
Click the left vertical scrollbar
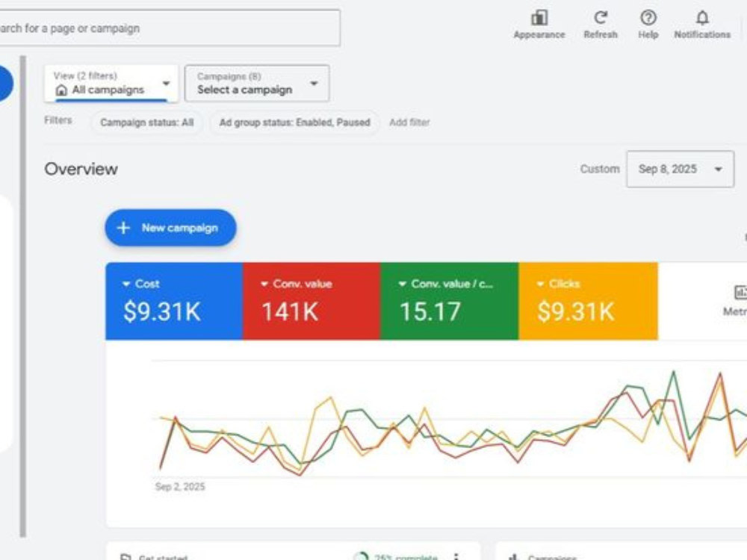point(23,296)
